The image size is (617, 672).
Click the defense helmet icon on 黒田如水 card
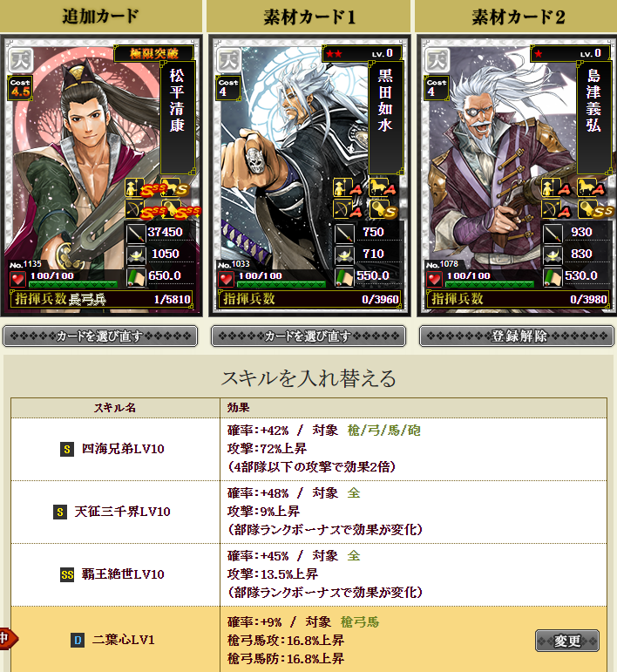[344, 255]
